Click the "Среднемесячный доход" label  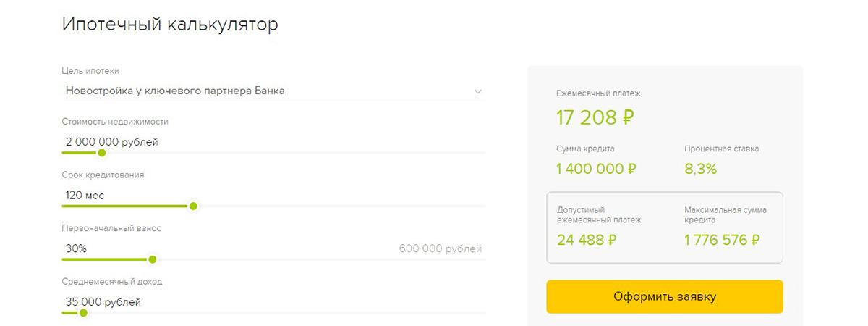[x=112, y=281]
